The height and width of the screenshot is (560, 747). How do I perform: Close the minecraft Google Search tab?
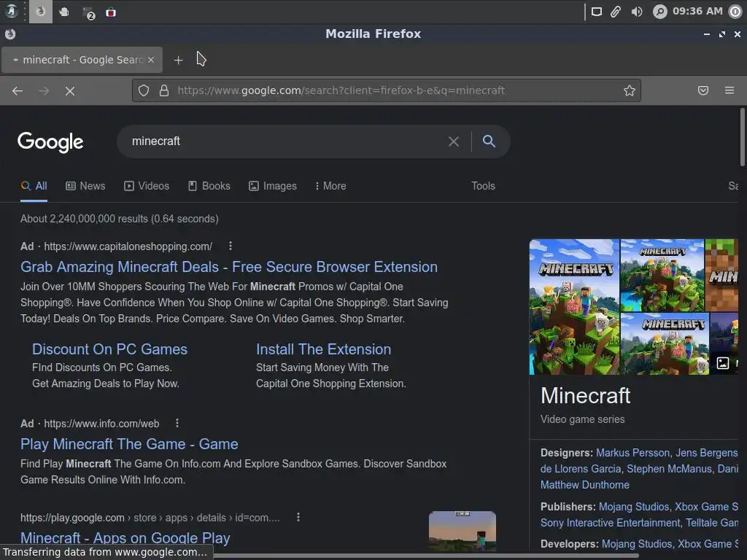(151, 60)
